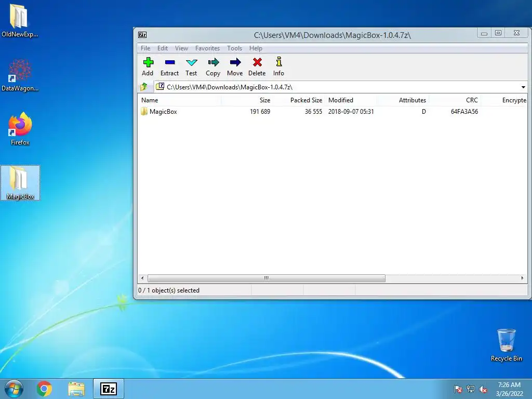
Task: Select the Firefox desktop shortcut
Action: click(x=20, y=129)
